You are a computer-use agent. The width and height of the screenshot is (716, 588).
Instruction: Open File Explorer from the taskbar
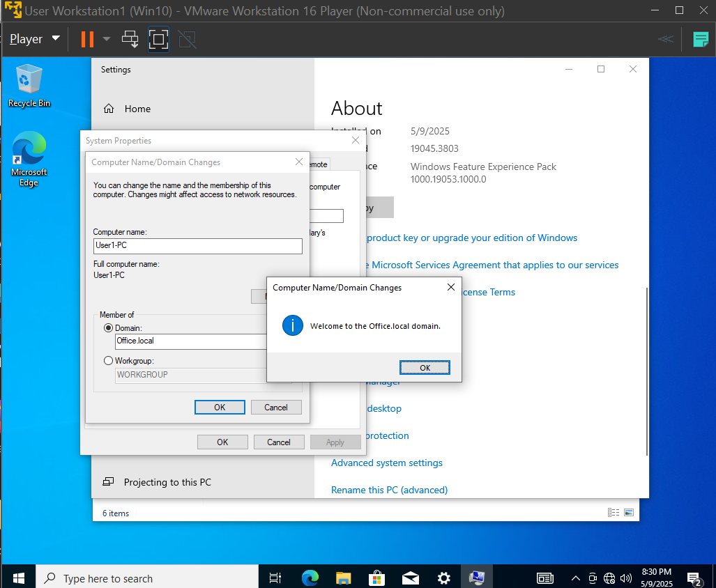[x=344, y=578]
